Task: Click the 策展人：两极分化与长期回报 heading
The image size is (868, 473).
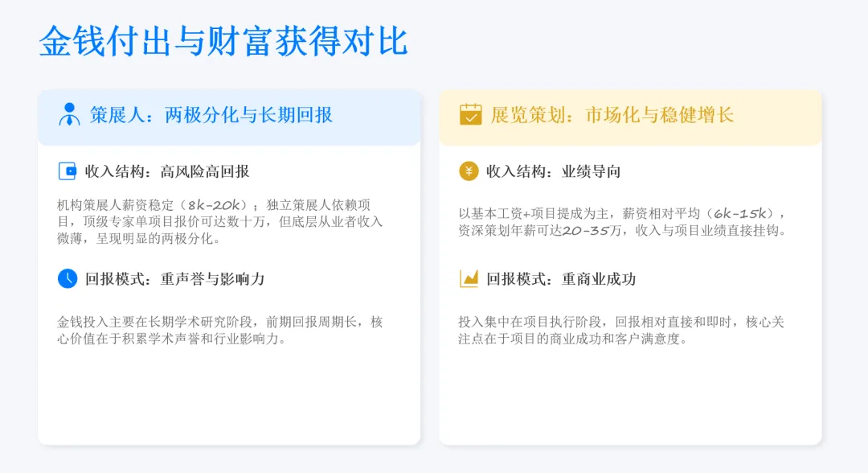Action: 211,115
